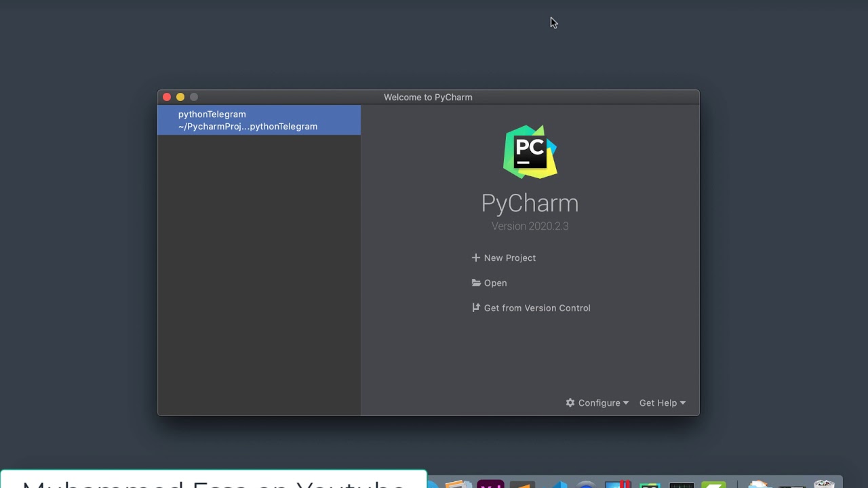Click the PyCharm logo icon
This screenshot has height=488, width=868.
[x=530, y=151]
